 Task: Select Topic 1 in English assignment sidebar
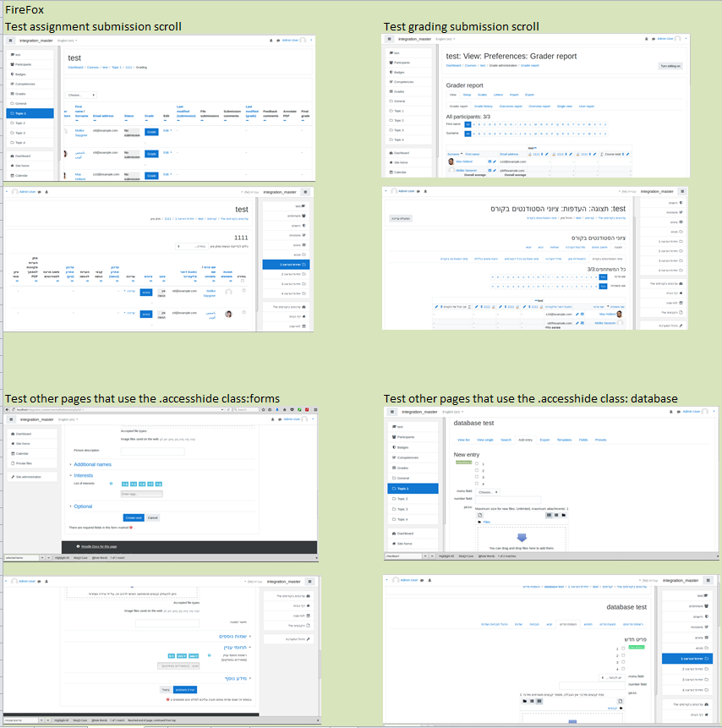coord(30,113)
